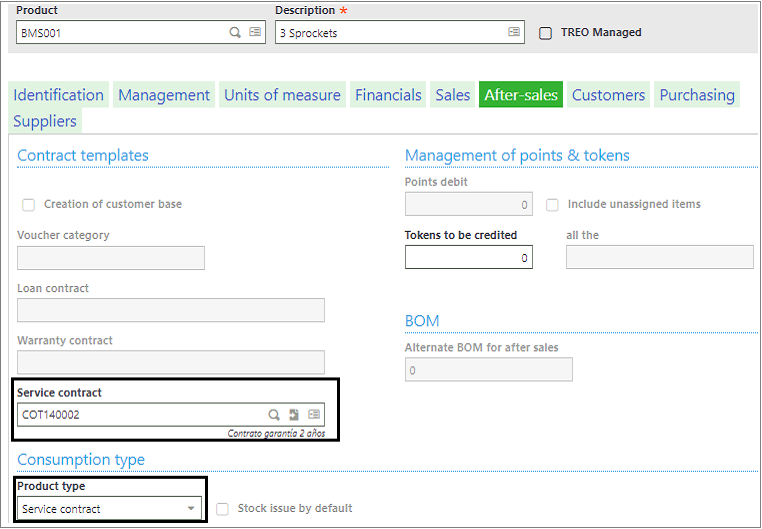Switch to the Identification tab

pos(58,95)
